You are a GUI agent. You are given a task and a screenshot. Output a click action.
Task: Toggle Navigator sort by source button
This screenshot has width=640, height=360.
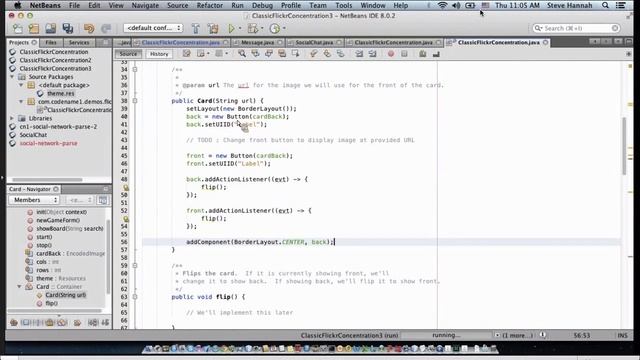tap(105, 322)
